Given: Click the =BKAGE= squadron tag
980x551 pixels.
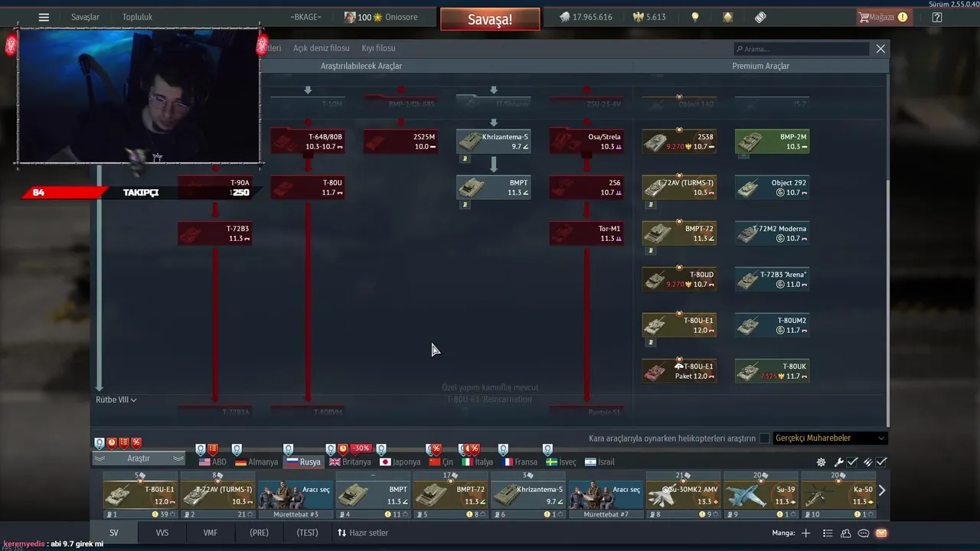Looking at the screenshot, I should click(306, 17).
